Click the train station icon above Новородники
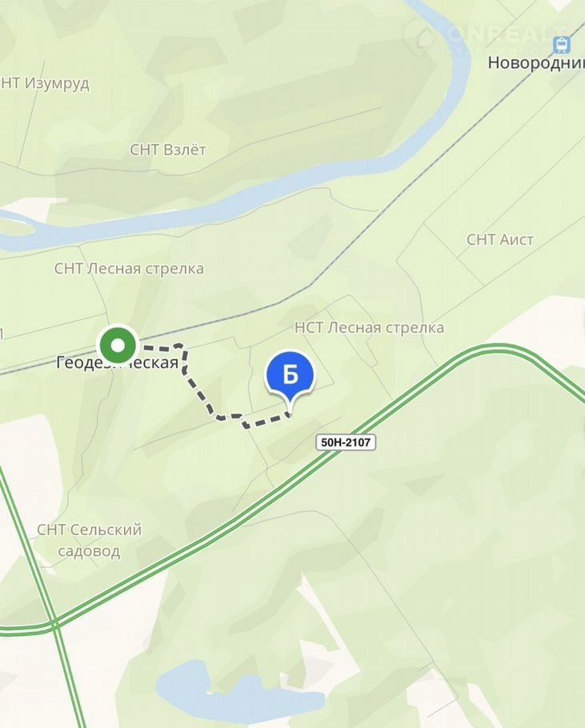 [x=560, y=42]
